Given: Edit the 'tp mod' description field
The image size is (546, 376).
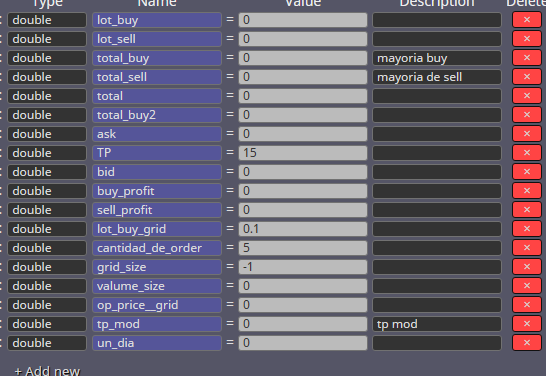Looking at the screenshot, I should click(x=437, y=324).
